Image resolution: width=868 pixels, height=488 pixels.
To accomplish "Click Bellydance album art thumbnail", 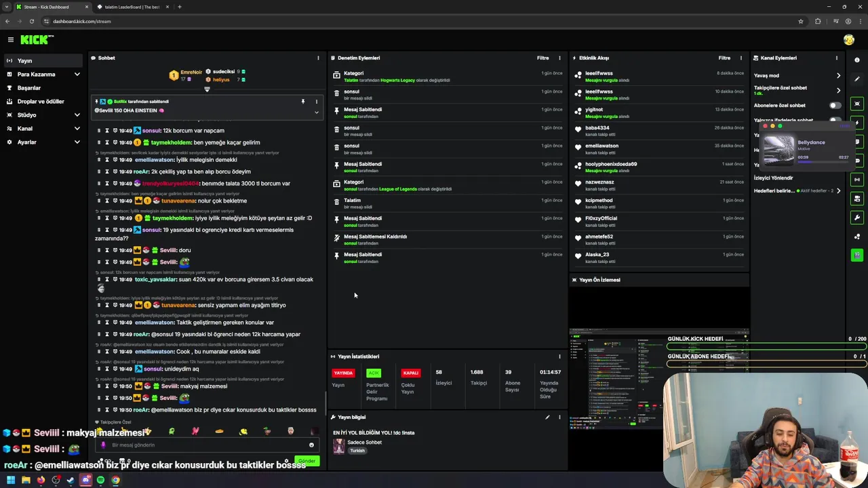I will point(778,150).
